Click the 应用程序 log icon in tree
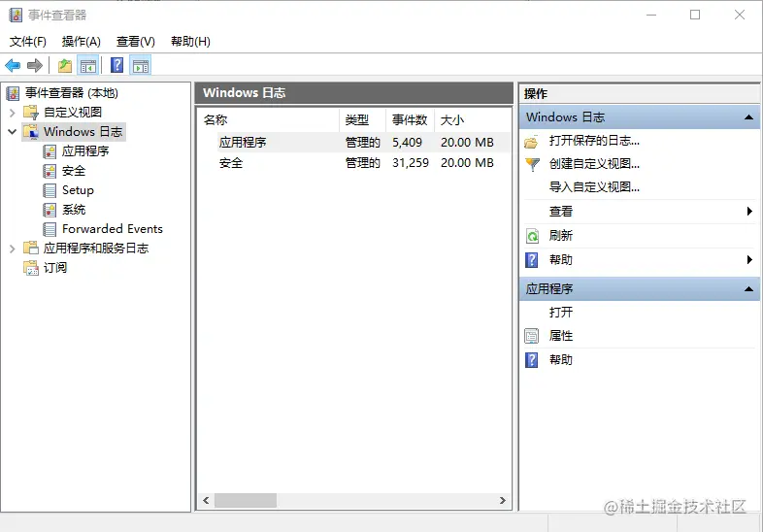 pos(50,151)
